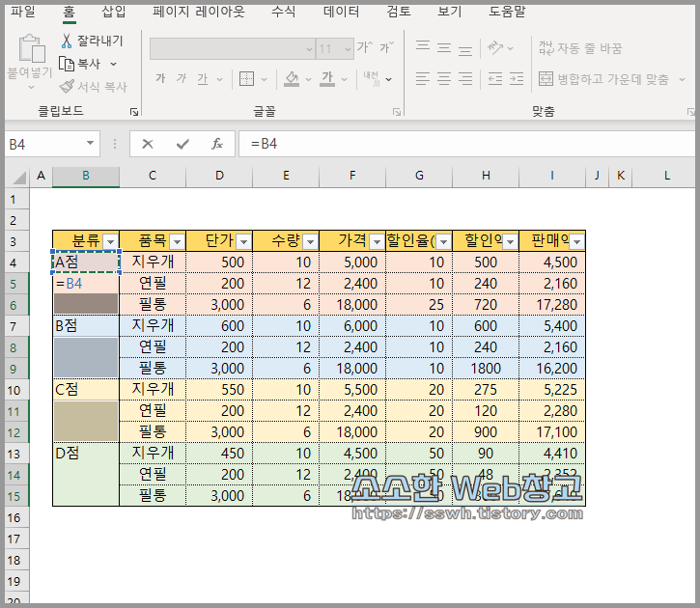Click the formula bar showing =B4
The image size is (700, 608).
pyautogui.click(x=466, y=144)
